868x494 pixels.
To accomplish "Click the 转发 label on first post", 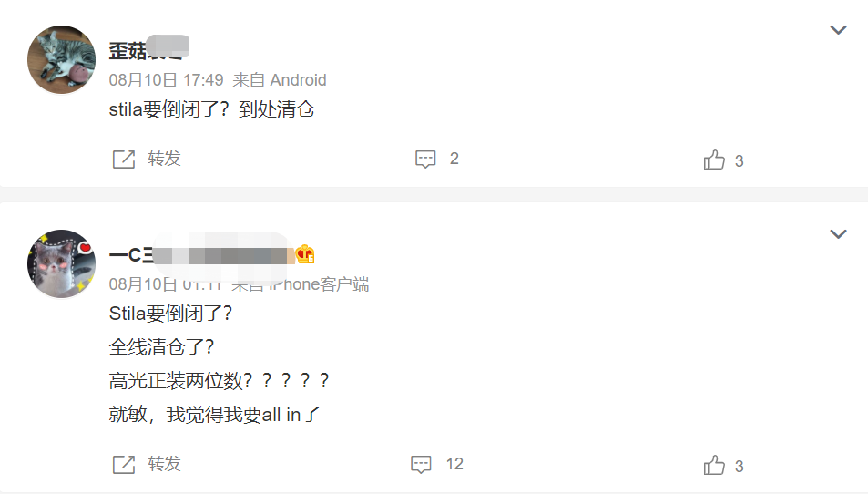I will point(164,159).
